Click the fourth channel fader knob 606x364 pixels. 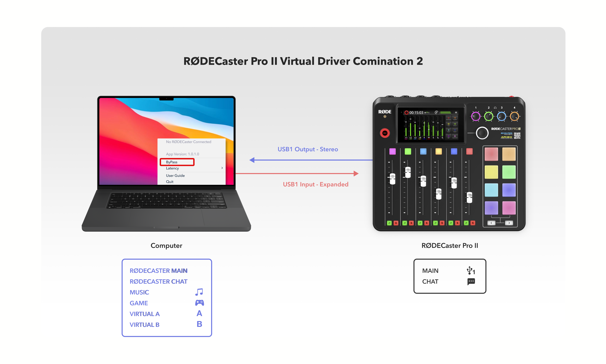click(x=438, y=194)
